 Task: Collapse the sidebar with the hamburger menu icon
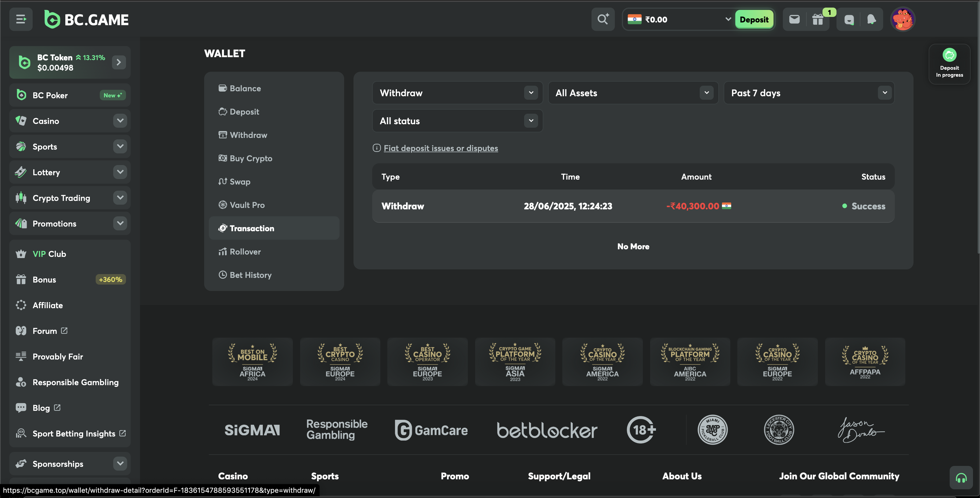click(x=21, y=19)
